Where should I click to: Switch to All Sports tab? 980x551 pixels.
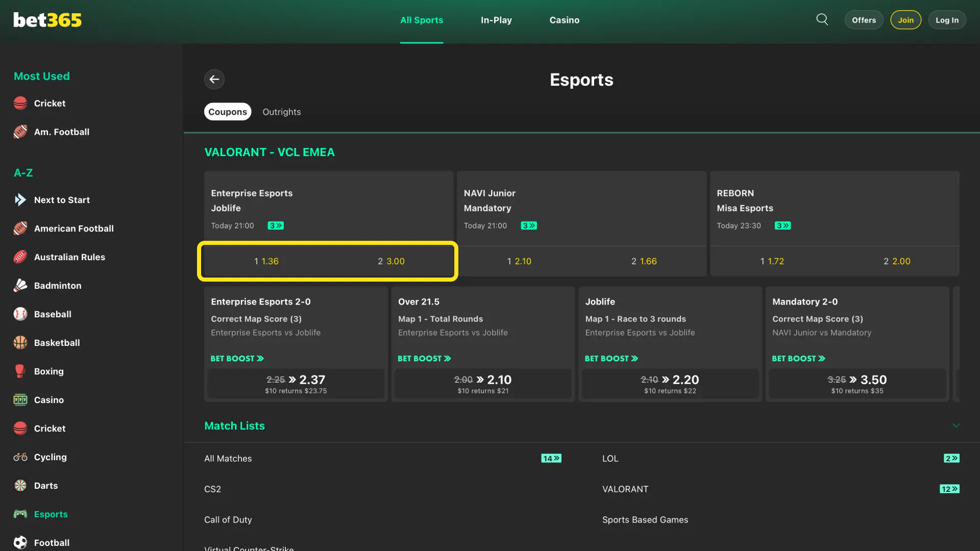pos(422,20)
